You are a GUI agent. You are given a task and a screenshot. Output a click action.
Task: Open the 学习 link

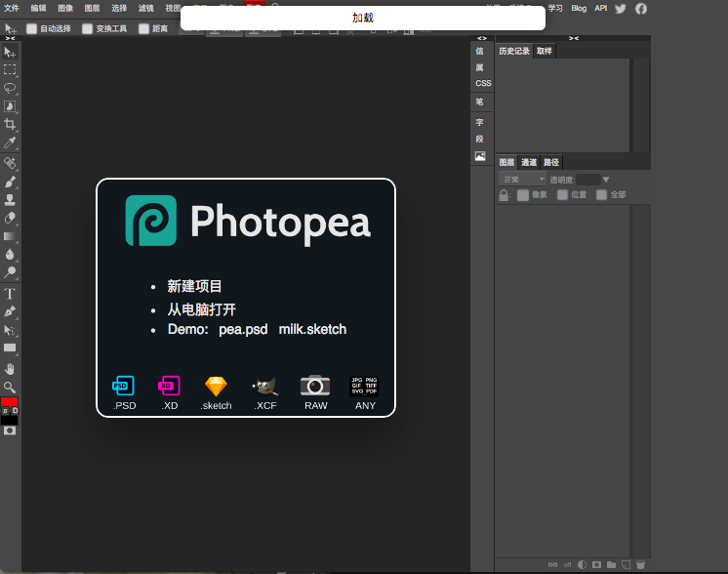click(x=555, y=8)
